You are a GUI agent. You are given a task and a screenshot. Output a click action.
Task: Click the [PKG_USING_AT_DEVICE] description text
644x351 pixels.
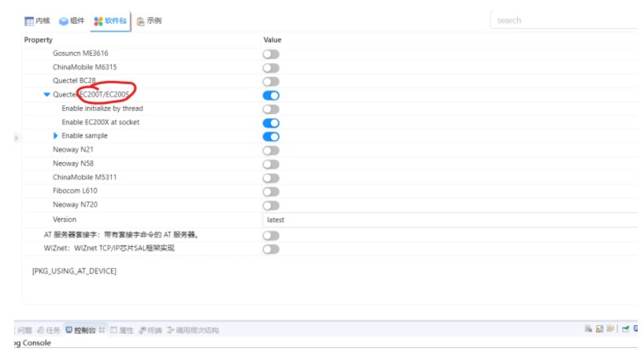coord(74,271)
